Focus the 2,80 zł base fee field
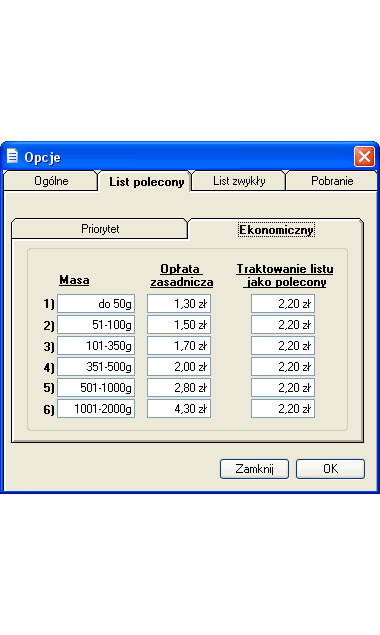 [x=179, y=388]
